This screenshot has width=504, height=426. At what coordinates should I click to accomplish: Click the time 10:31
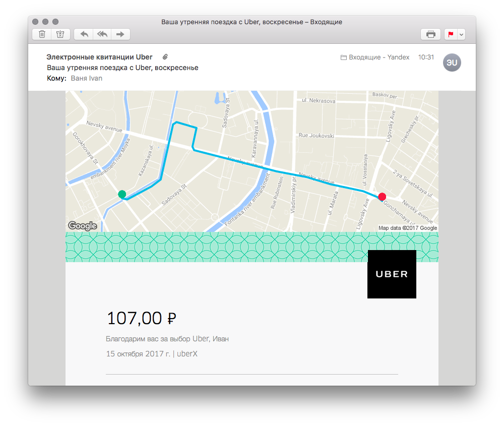(426, 57)
